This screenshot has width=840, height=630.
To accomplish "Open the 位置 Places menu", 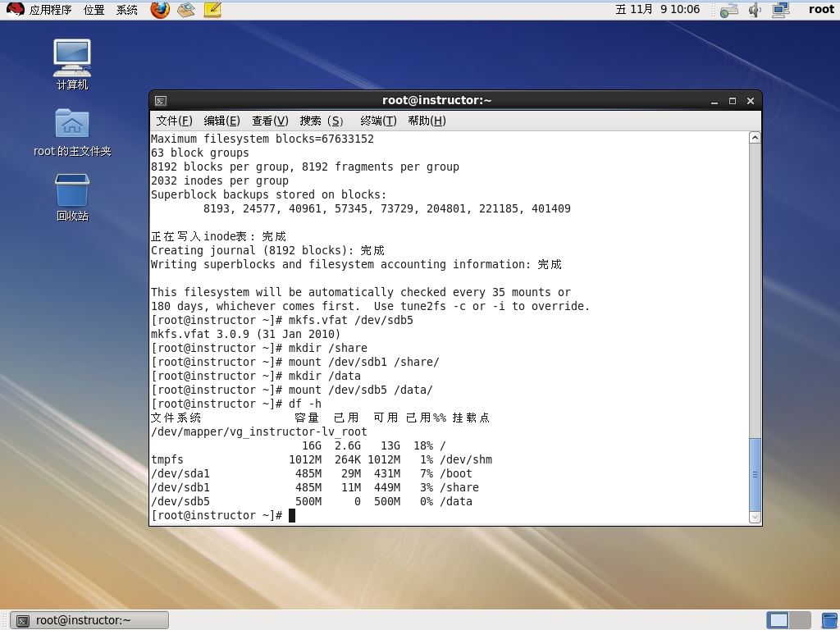I will (x=94, y=10).
